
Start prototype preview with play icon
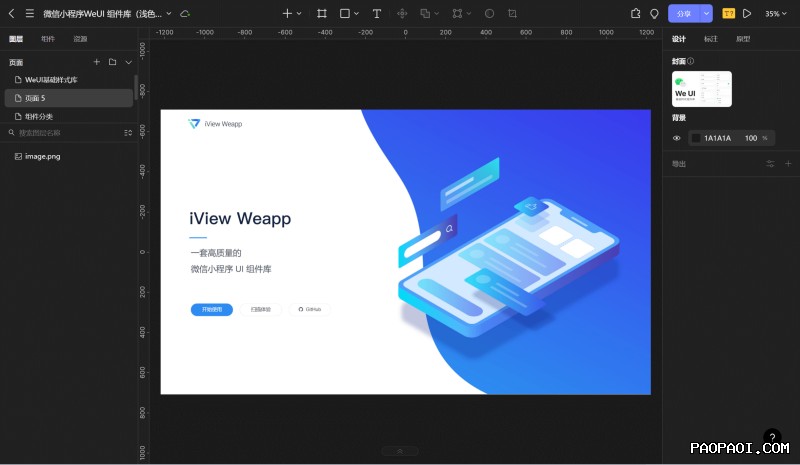747,14
